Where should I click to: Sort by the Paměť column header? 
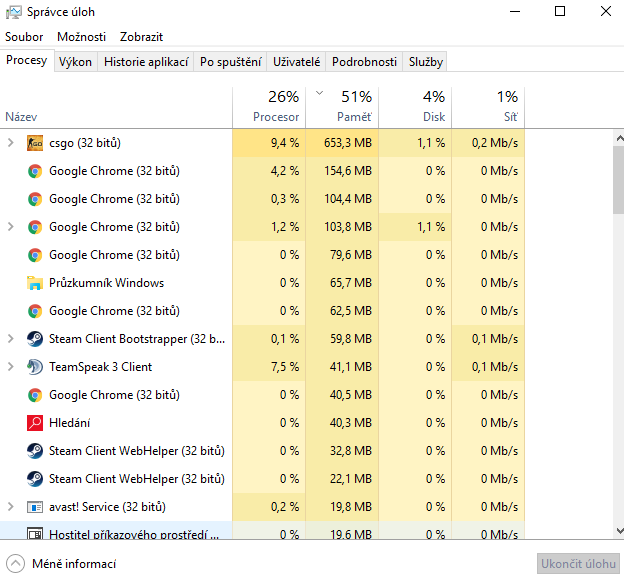click(x=342, y=107)
